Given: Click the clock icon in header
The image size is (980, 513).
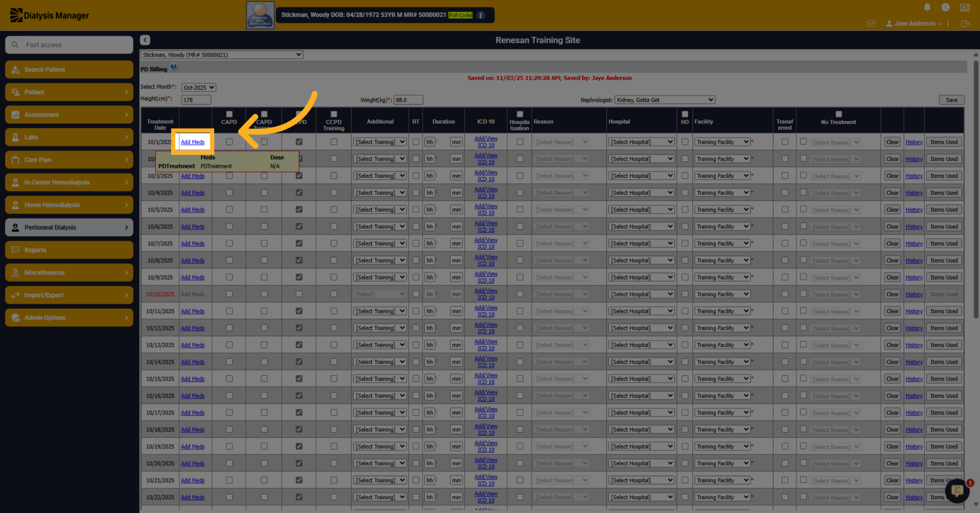Looking at the screenshot, I should [945, 7].
